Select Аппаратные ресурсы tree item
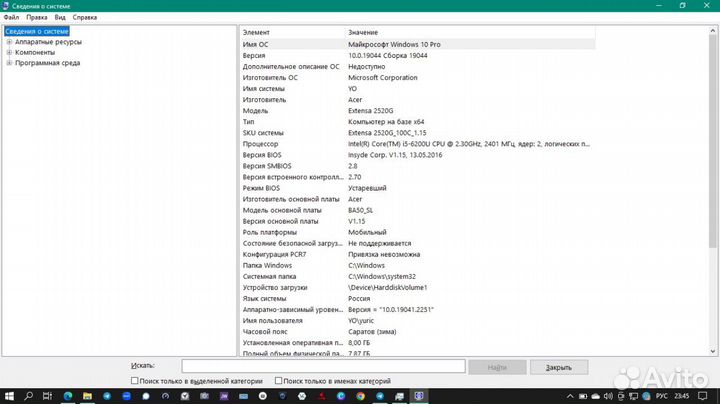 (48, 42)
